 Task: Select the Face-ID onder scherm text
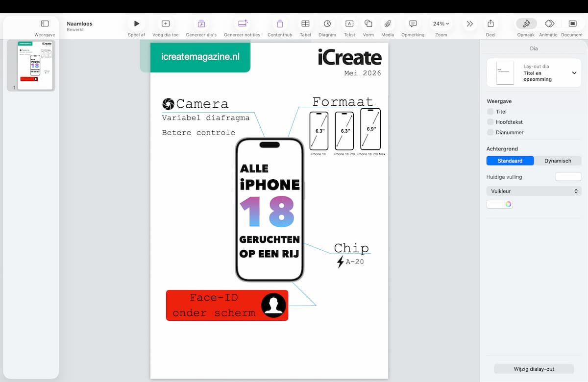[x=214, y=305]
